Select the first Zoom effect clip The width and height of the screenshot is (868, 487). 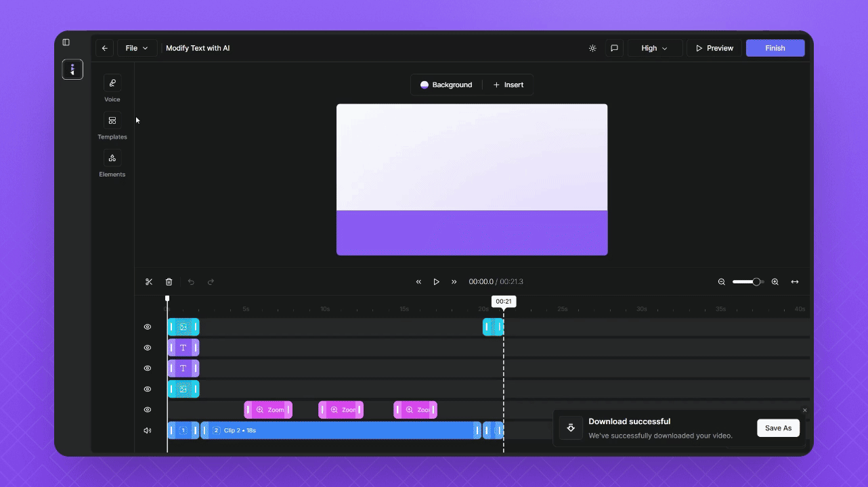pos(268,410)
